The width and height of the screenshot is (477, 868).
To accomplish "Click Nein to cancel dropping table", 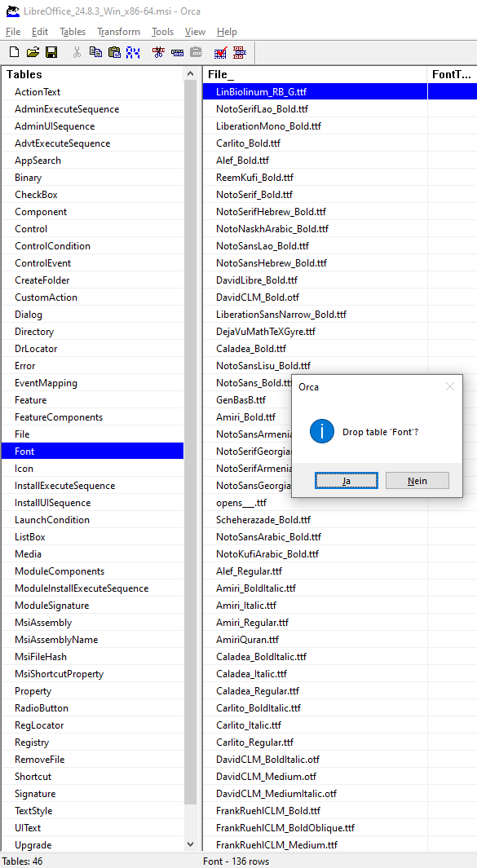I will click(417, 481).
